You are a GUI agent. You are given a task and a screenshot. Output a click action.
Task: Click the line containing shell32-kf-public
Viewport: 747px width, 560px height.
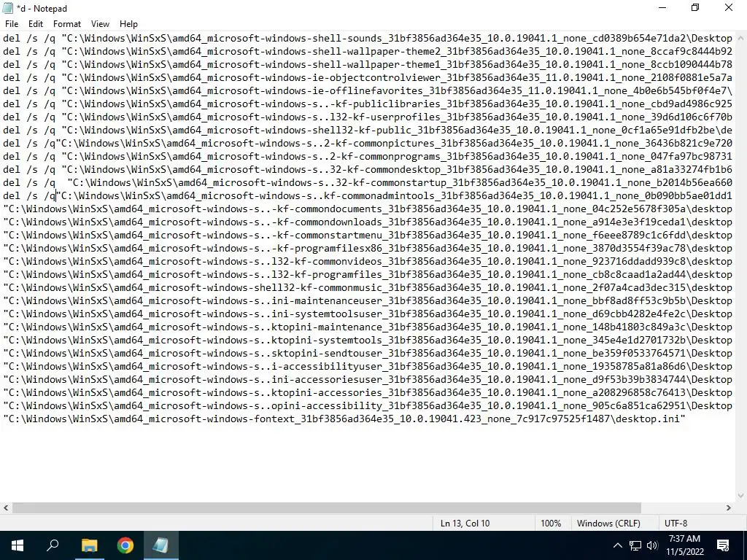click(x=368, y=131)
